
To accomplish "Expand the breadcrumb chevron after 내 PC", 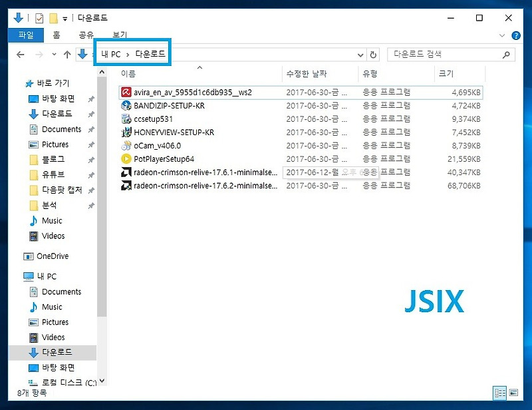I will point(128,55).
